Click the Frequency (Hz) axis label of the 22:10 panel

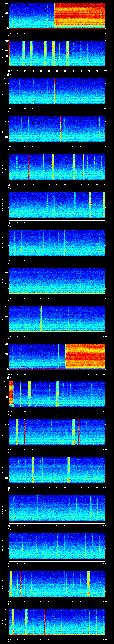pos(3,356)
